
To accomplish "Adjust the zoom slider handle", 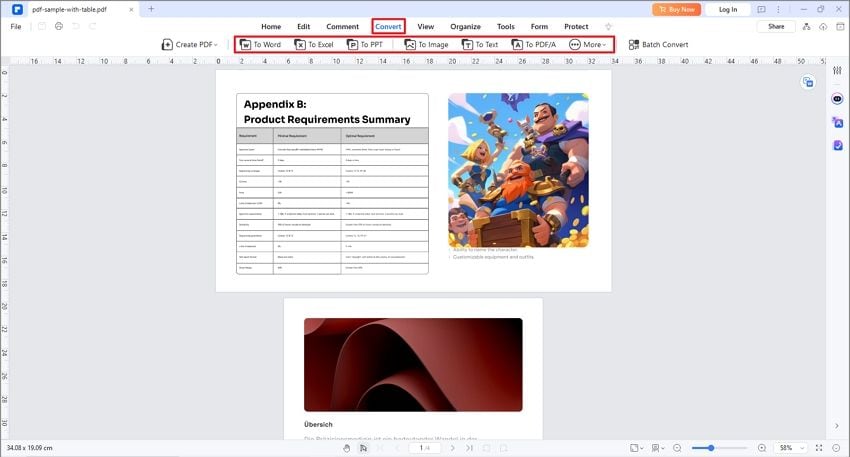I will [711, 448].
